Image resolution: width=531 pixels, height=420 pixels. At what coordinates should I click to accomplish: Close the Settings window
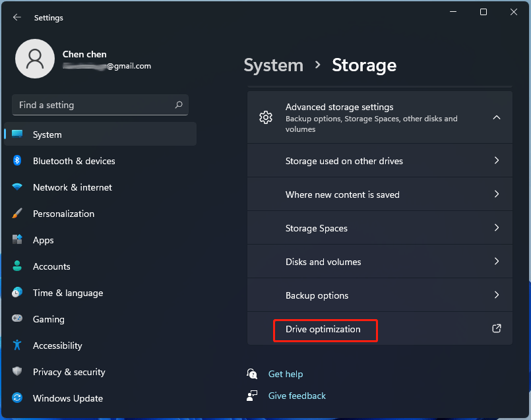tap(514, 12)
